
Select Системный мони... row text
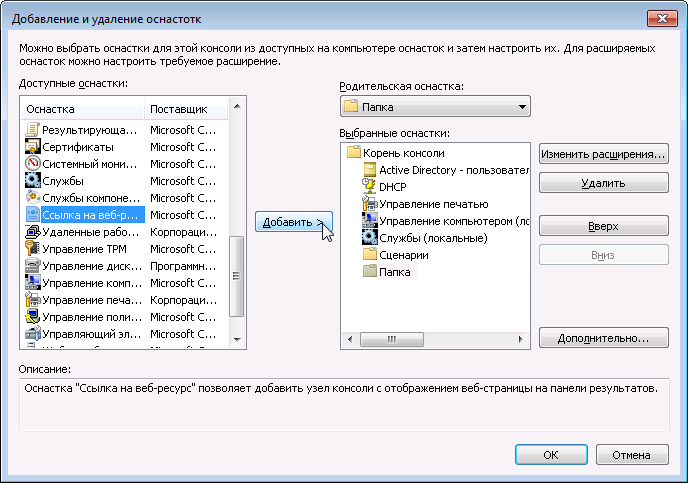(90, 164)
